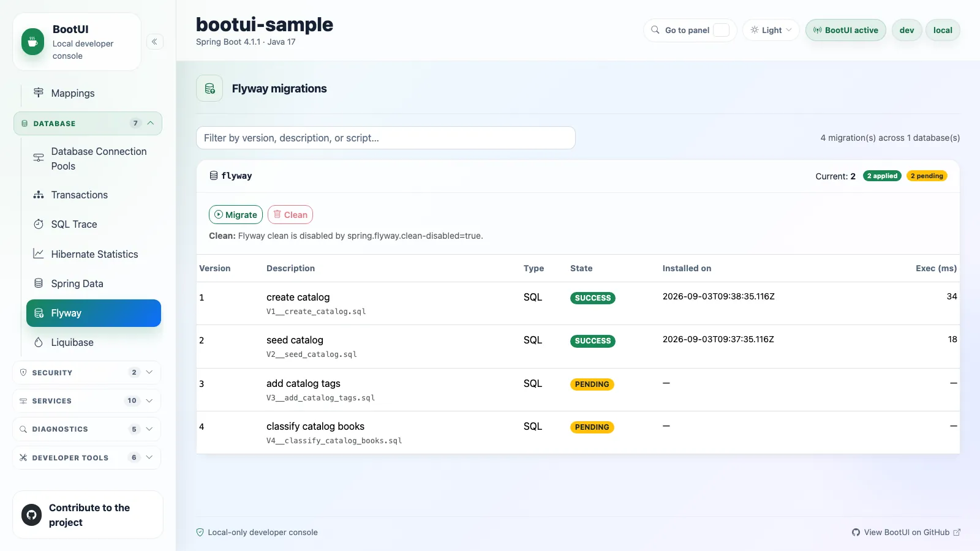Click the Go to panel search button
Viewport: 980px width, 551px height.
point(690,30)
